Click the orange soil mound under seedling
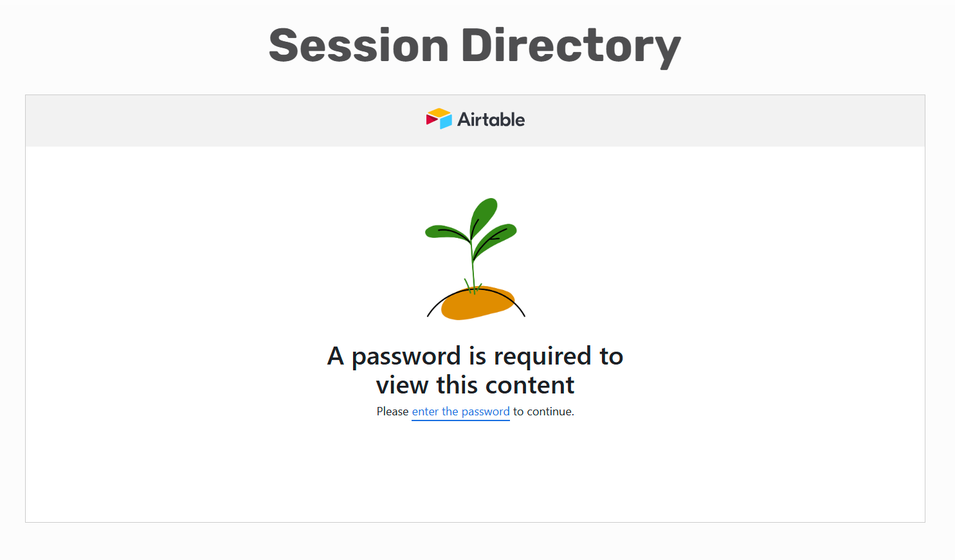 coord(477,303)
